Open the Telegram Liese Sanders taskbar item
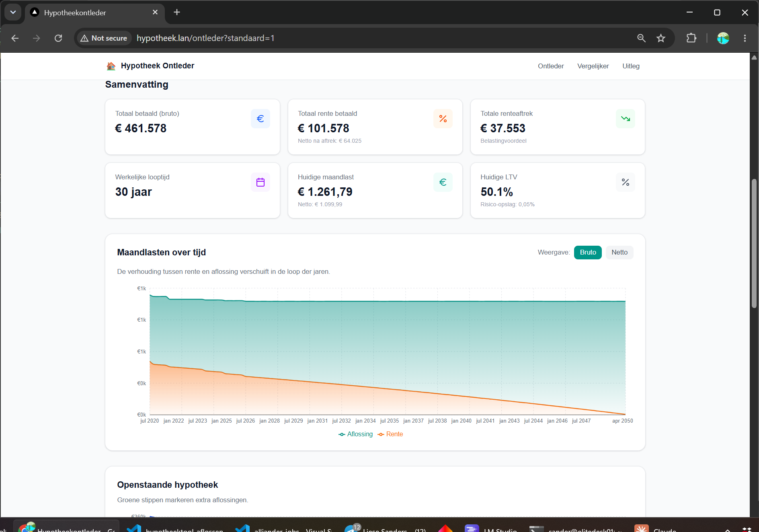759x532 pixels. coord(386,528)
